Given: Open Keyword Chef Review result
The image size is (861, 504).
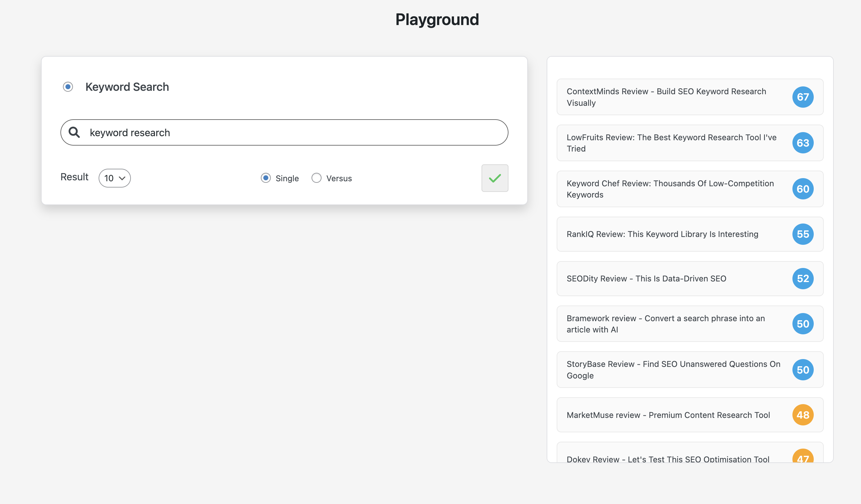Looking at the screenshot, I should point(690,189).
